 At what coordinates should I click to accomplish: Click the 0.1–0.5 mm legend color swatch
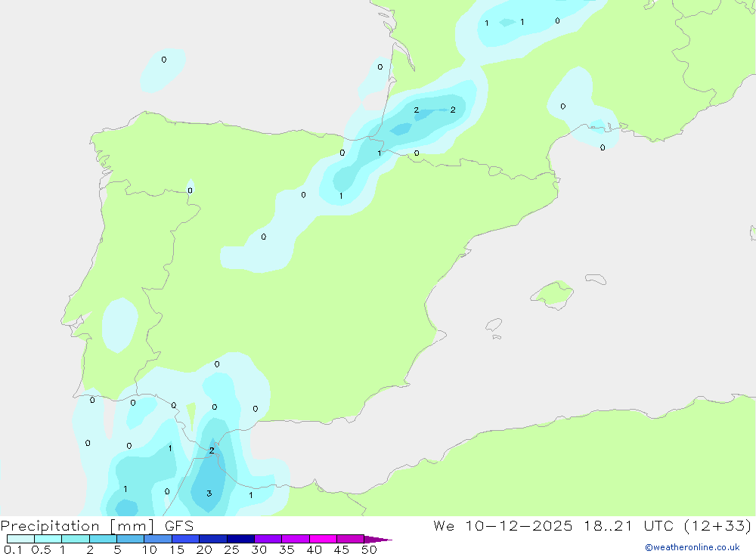[x=20, y=539]
